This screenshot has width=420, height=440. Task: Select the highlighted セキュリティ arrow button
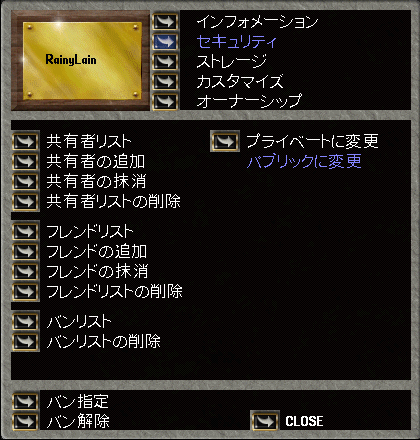[x=165, y=42]
